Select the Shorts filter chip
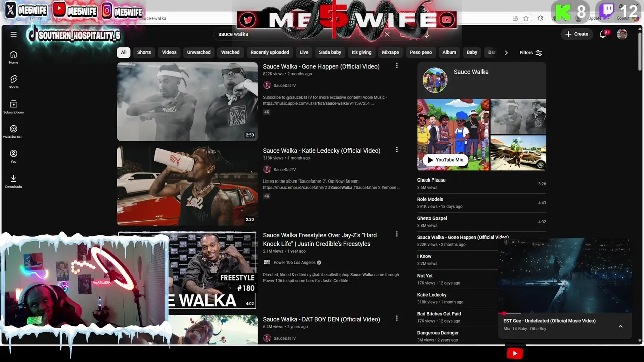This screenshot has height=362, width=644. click(144, 52)
